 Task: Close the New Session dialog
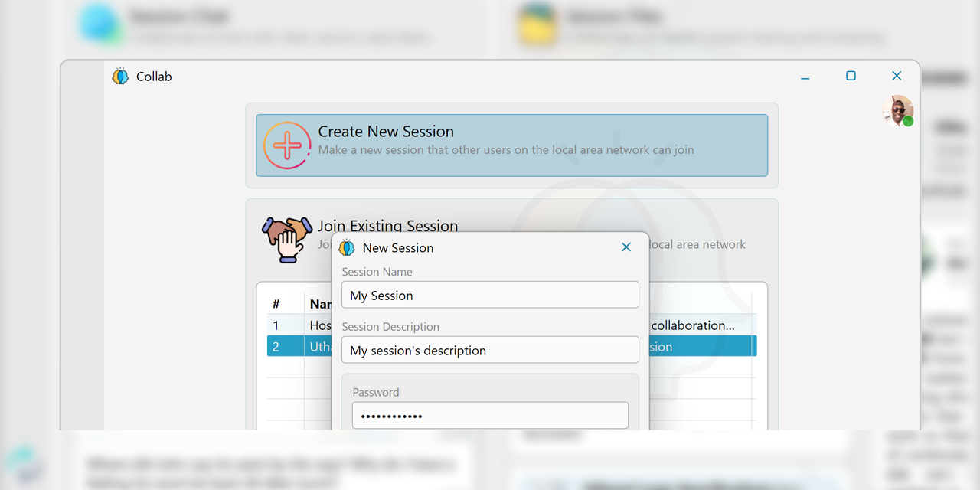click(626, 247)
